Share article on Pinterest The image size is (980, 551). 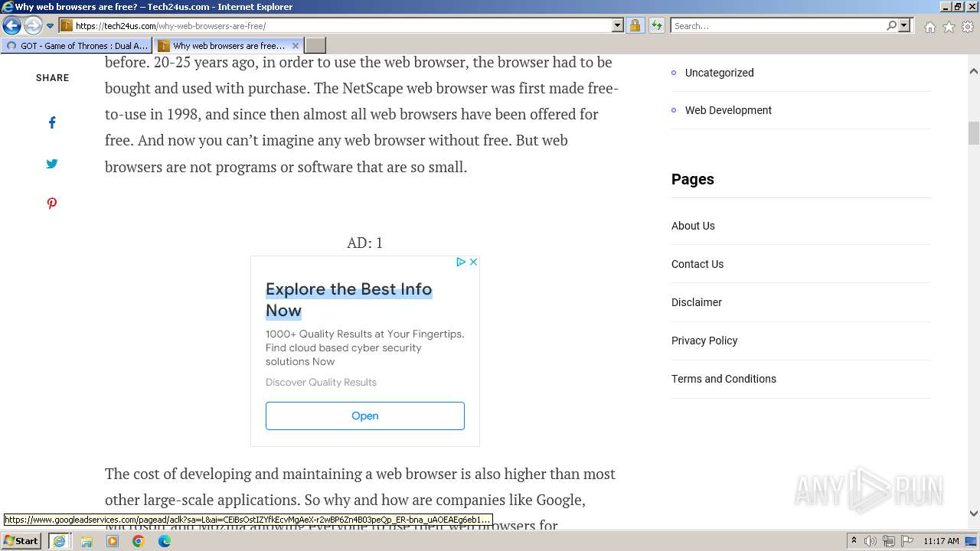pos(52,204)
